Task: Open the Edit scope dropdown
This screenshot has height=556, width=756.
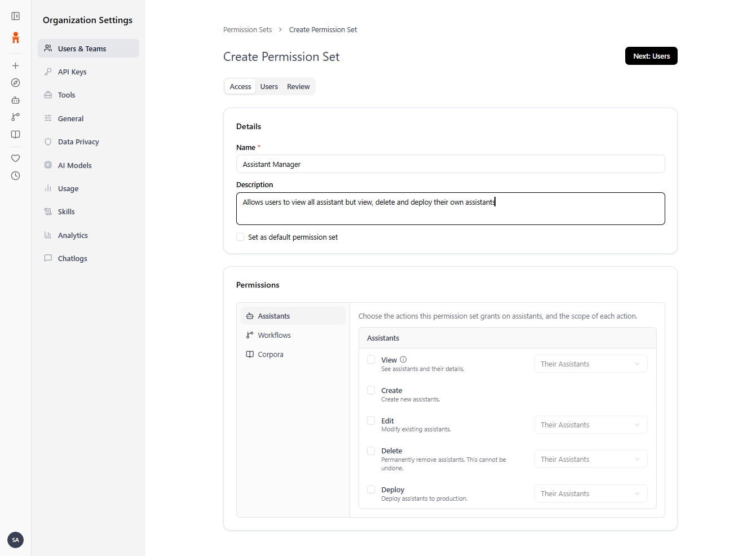Action: tap(591, 425)
